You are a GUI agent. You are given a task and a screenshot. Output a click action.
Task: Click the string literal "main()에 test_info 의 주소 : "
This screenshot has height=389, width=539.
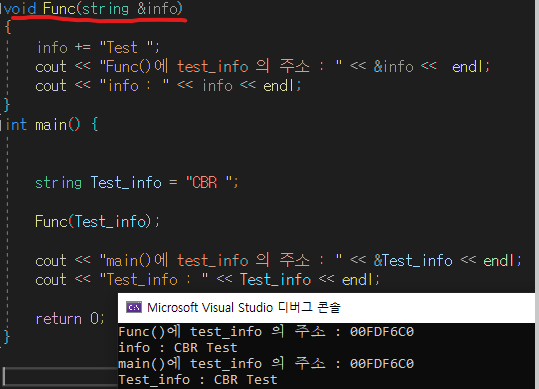tap(221, 260)
